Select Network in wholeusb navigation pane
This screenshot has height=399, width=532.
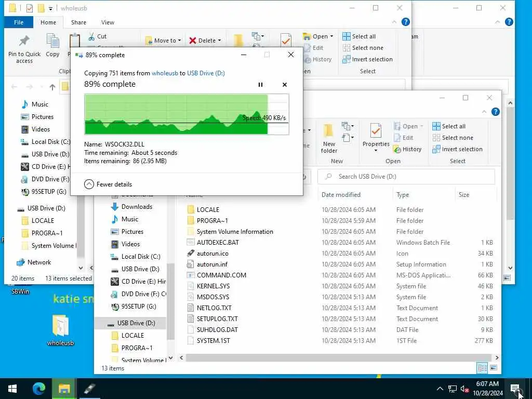pyautogui.click(x=34, y=262)
